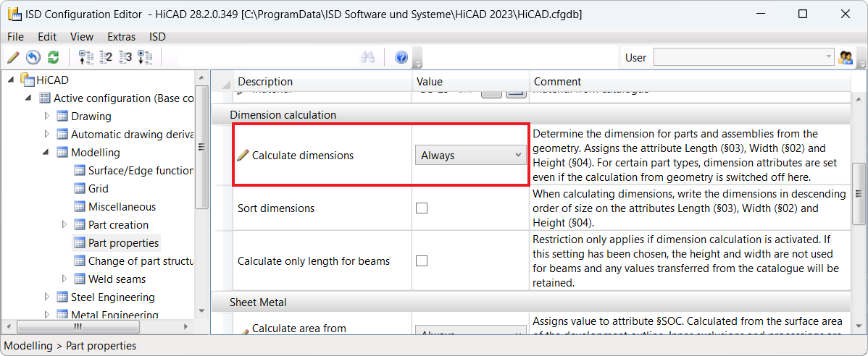Click the Dimension calculation group header
Screen dimensions: 868x356
[531, 115]
